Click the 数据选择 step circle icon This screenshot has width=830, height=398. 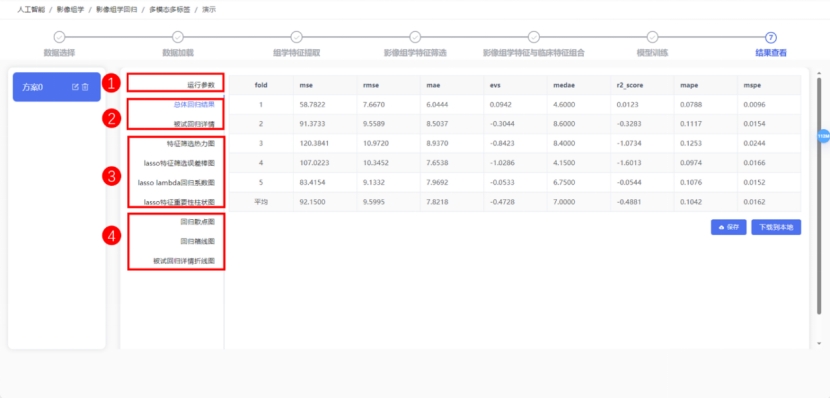tap(59, 37)
